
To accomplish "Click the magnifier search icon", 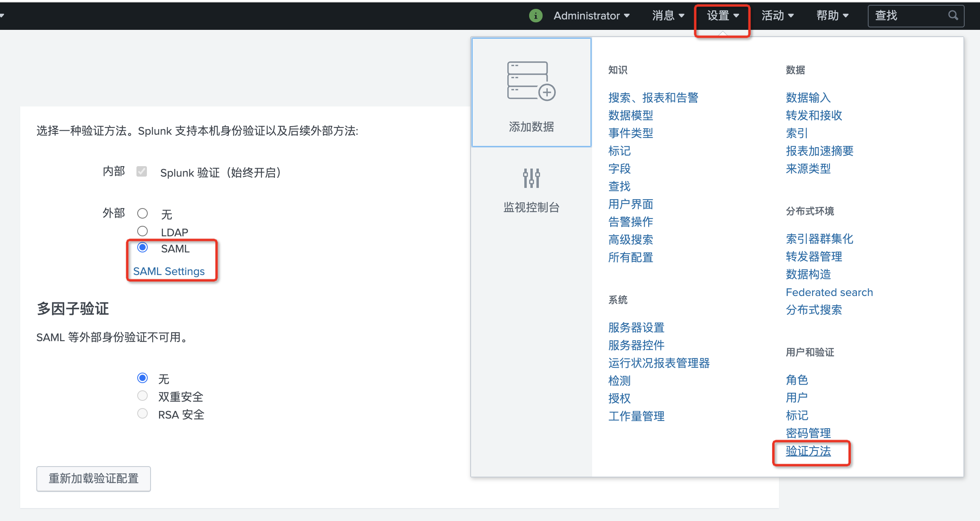I will (x=953, y=15).
